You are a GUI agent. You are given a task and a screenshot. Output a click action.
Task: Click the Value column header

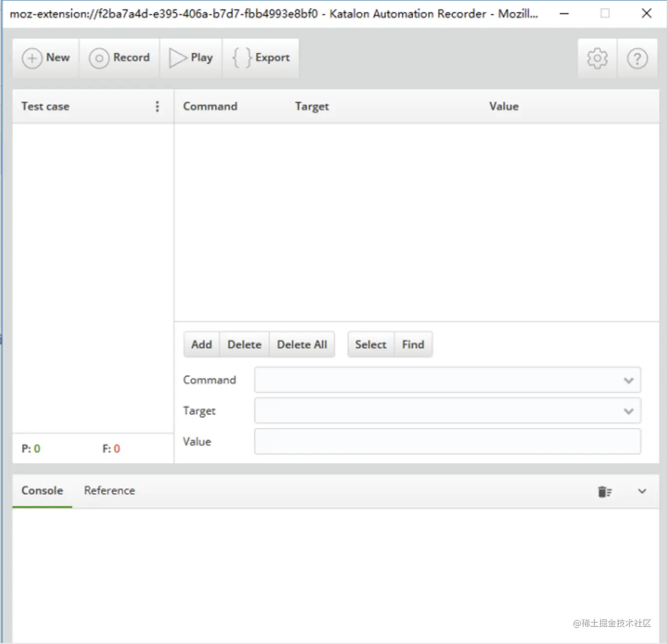504,106
